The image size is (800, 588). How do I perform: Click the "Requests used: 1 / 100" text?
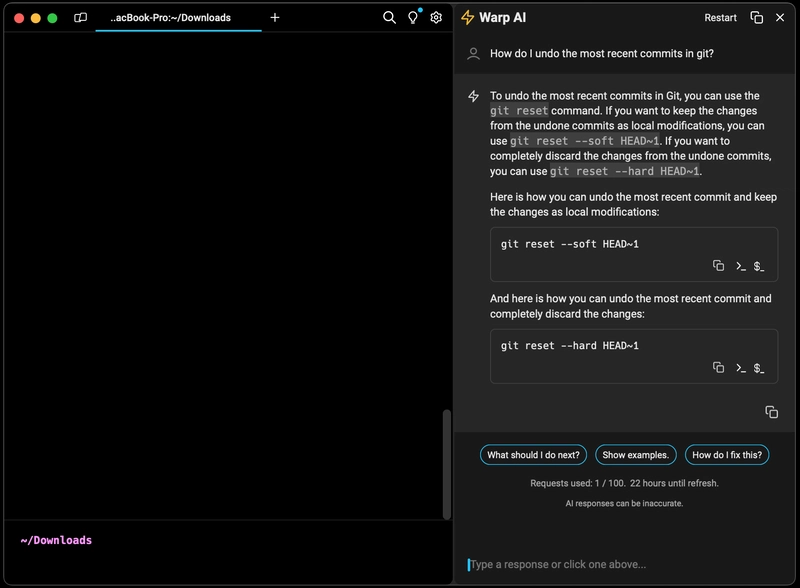pyautogui.click(x=577, y=483)
